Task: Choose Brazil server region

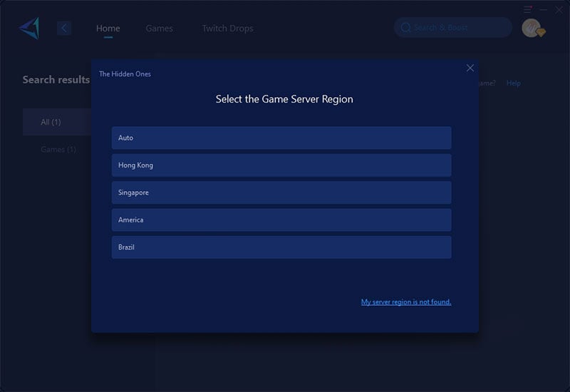Action: (x=281, y=247)
